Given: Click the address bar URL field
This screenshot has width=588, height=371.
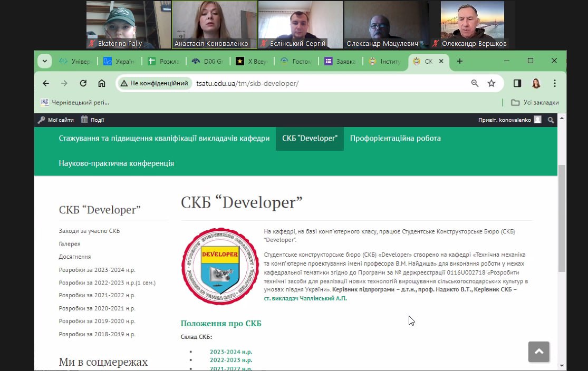Looking at the screenshot, I should coord(327,83).
